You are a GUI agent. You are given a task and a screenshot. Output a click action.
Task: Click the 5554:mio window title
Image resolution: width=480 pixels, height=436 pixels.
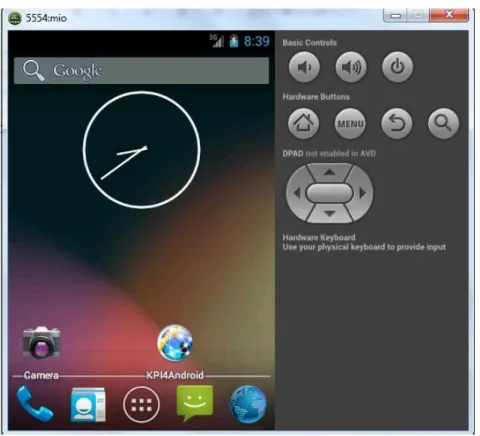click(x=46, y=18)
